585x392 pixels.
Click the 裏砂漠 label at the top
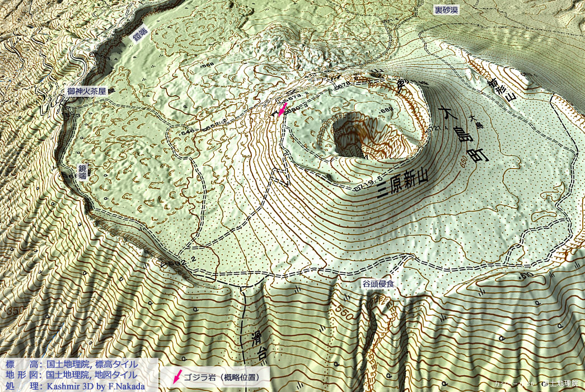[x=447, y=10]
